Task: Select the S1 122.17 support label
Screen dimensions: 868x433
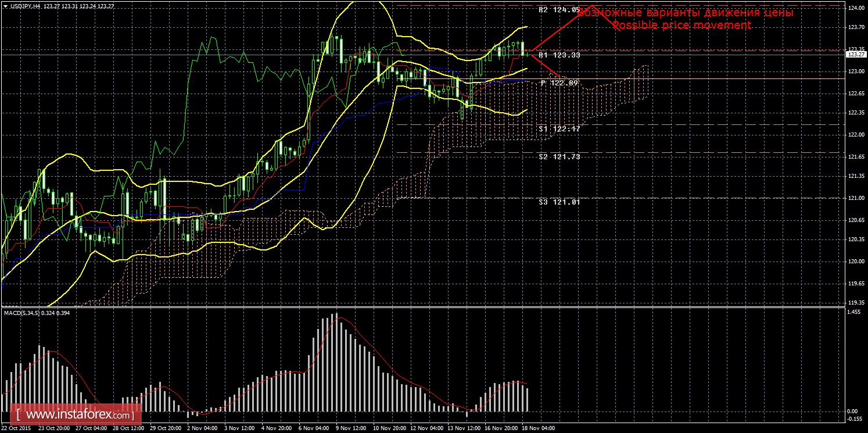Action: point(559,128)
